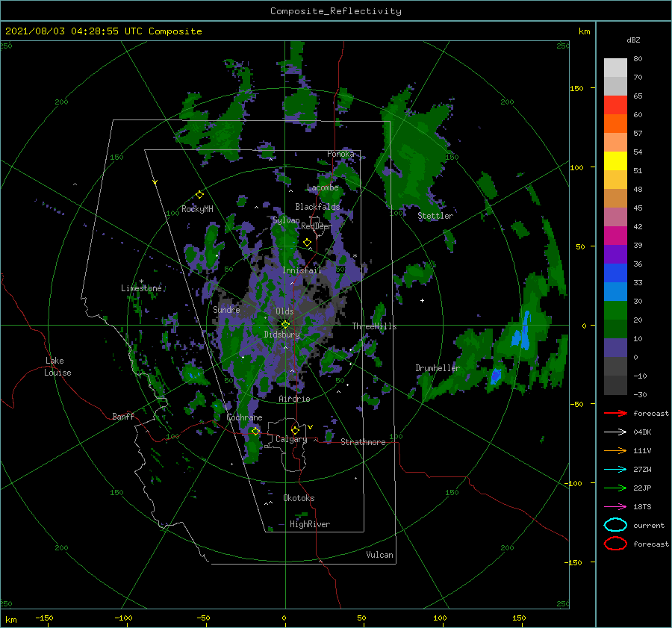Click the Cochrane label

pos(244,417)
